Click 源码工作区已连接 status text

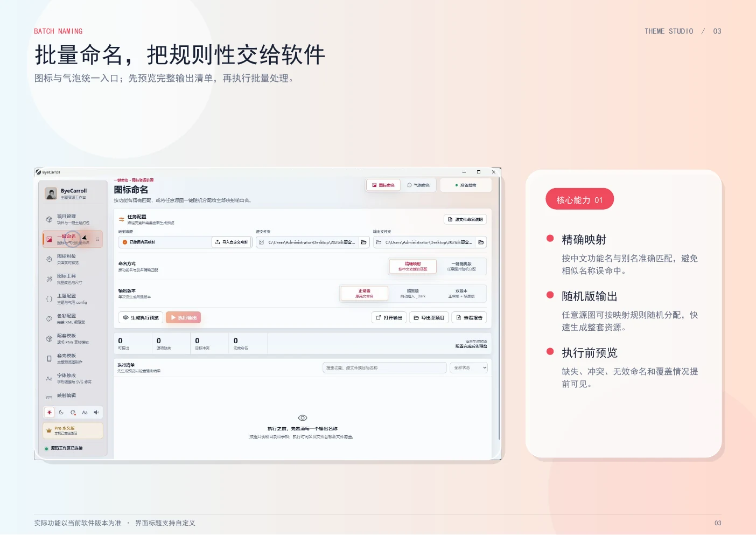(67, 448)
